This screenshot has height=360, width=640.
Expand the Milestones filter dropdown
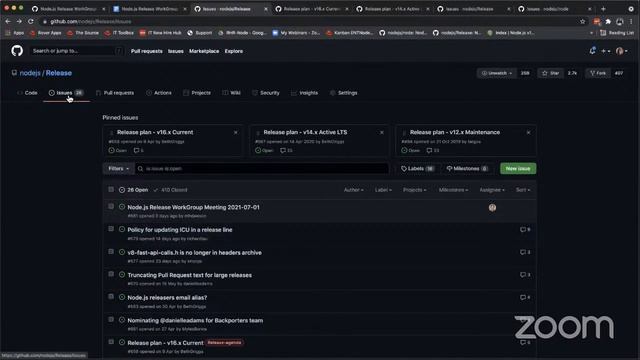click(453, 190)
